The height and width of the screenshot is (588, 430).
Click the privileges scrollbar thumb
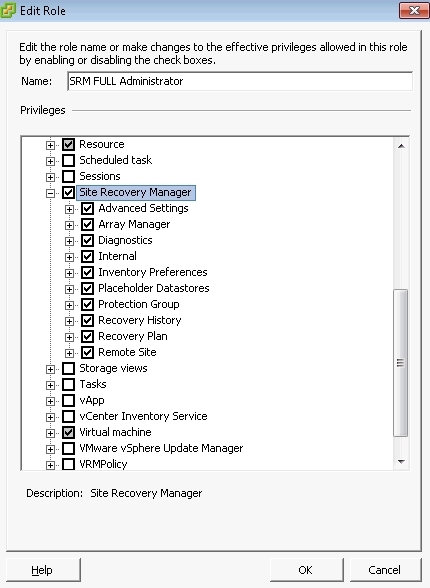pos(401,363)
